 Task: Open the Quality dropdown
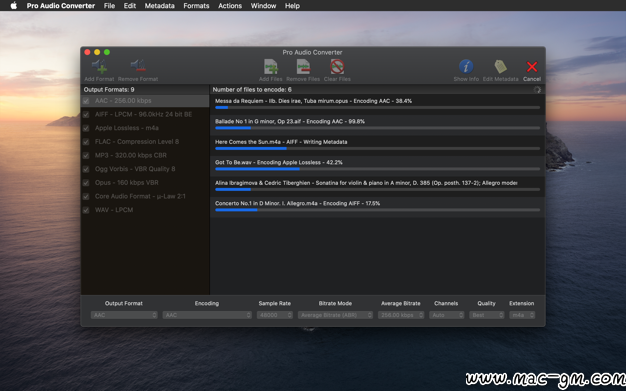487,315
